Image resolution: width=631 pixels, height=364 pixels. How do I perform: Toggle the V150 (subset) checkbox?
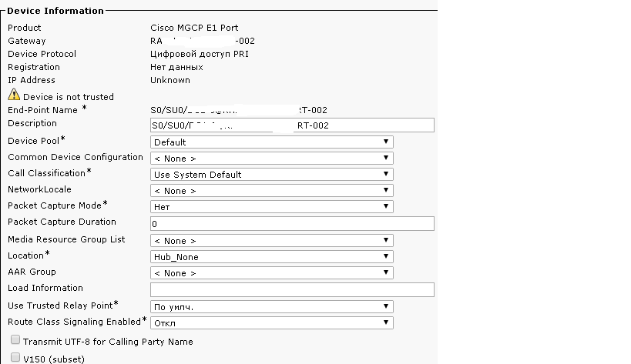[15, 357]
